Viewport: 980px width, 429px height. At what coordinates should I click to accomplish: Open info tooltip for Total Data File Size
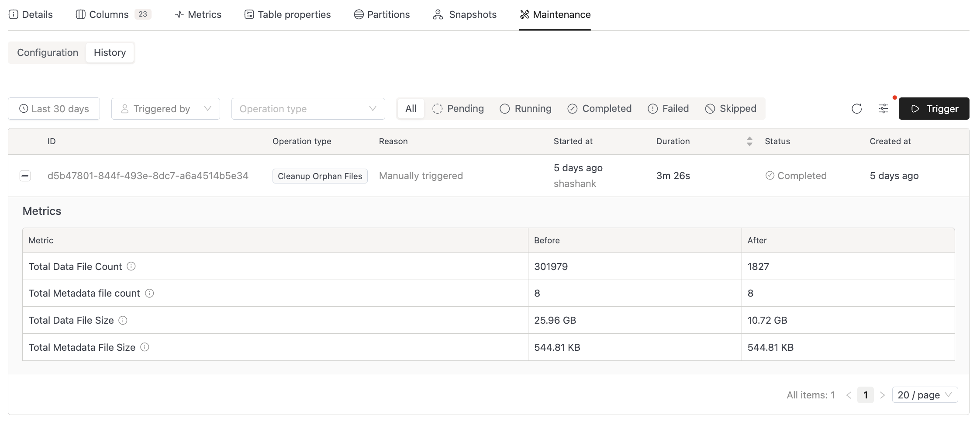124,320
